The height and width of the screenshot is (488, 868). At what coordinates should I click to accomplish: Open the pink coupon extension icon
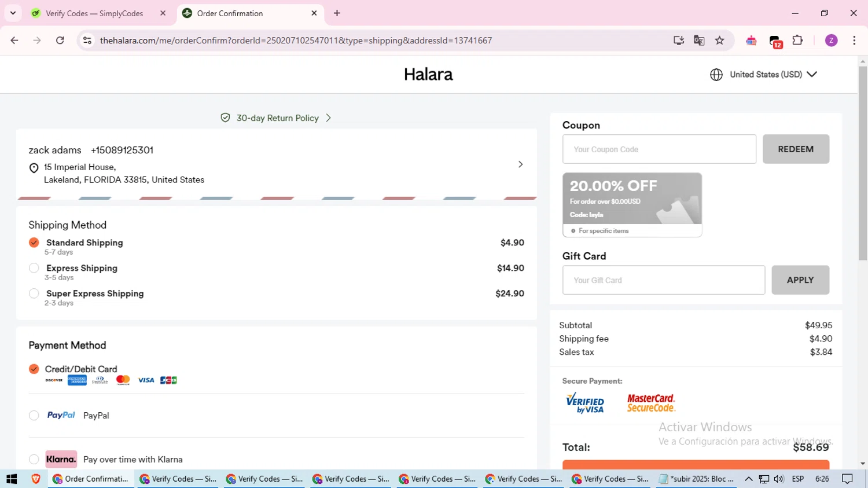point(751,41)
